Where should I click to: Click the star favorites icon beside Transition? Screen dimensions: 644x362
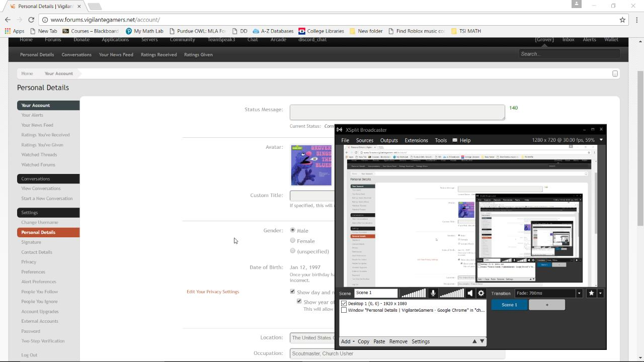(x=591, y=293)
